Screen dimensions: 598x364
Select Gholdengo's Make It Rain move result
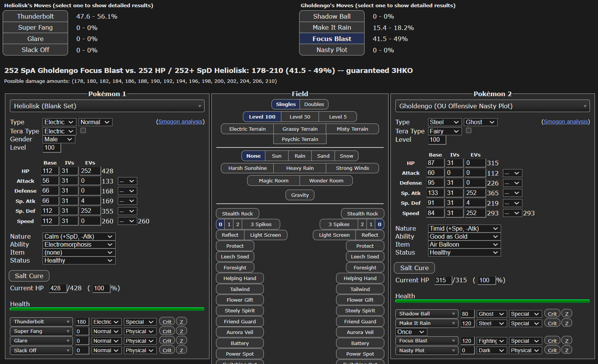332,27
